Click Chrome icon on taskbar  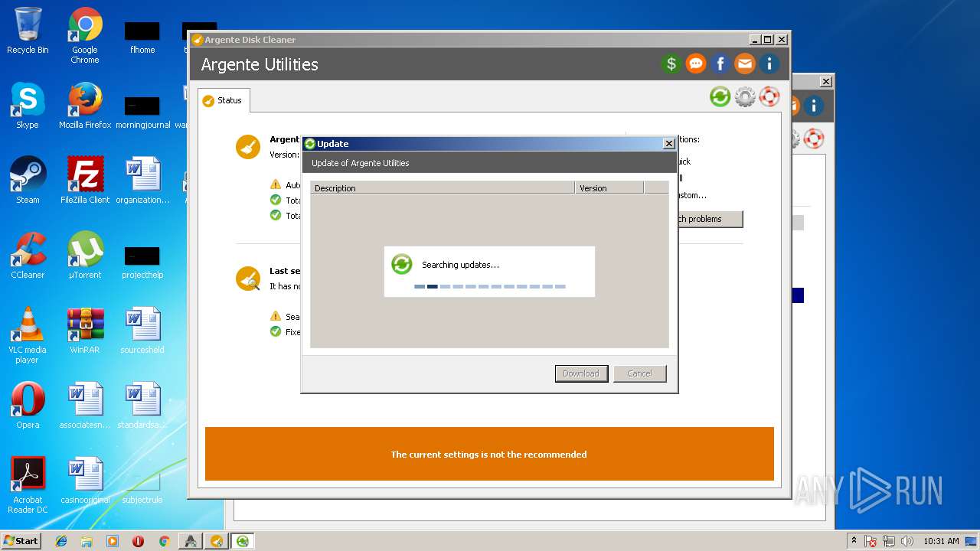[x=164, y=541]
